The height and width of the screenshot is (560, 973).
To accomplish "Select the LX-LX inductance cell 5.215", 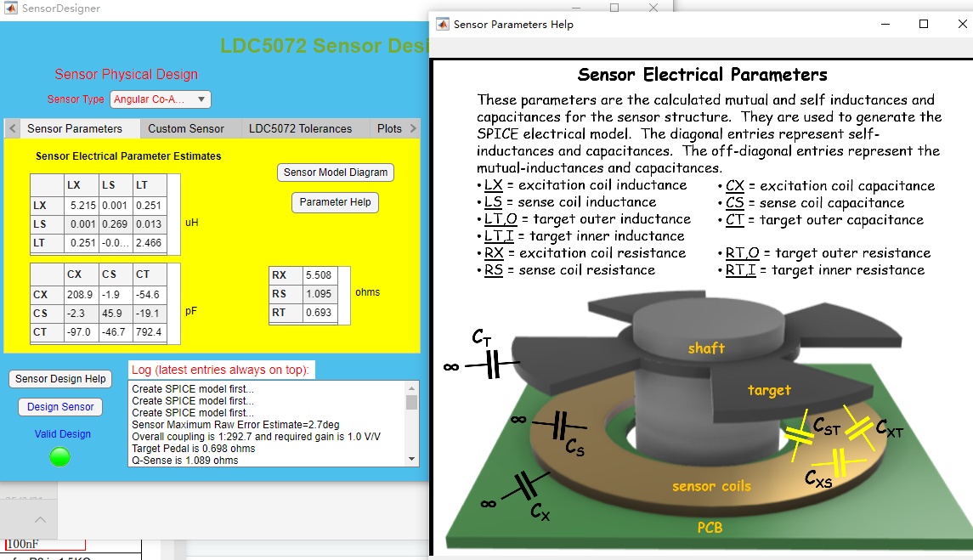I will point(82,206).
